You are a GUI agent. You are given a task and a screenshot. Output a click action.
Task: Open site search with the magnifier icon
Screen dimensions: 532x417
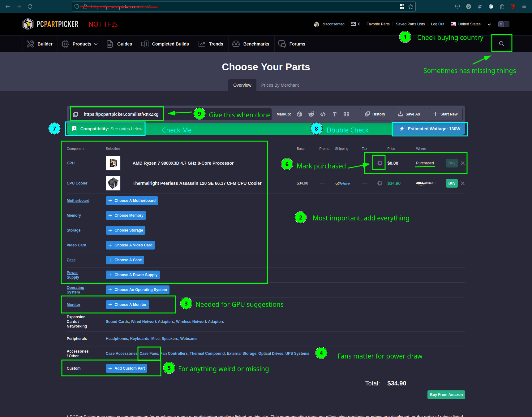coord(502,44)
